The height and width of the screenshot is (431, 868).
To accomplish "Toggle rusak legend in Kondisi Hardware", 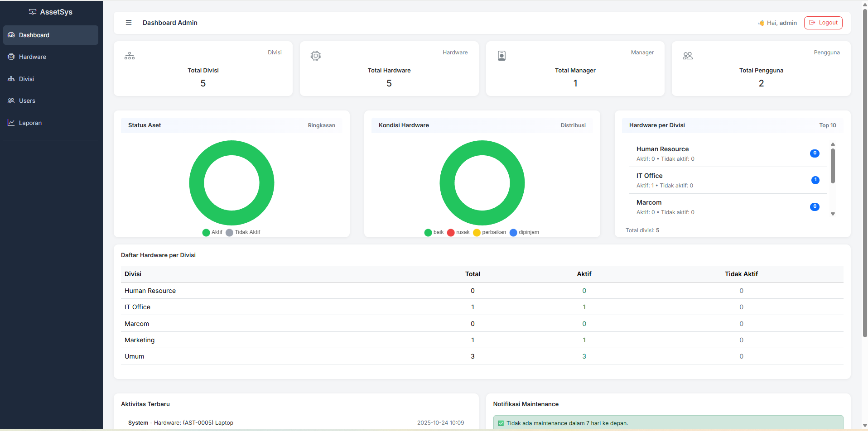I will click(458, 232).
